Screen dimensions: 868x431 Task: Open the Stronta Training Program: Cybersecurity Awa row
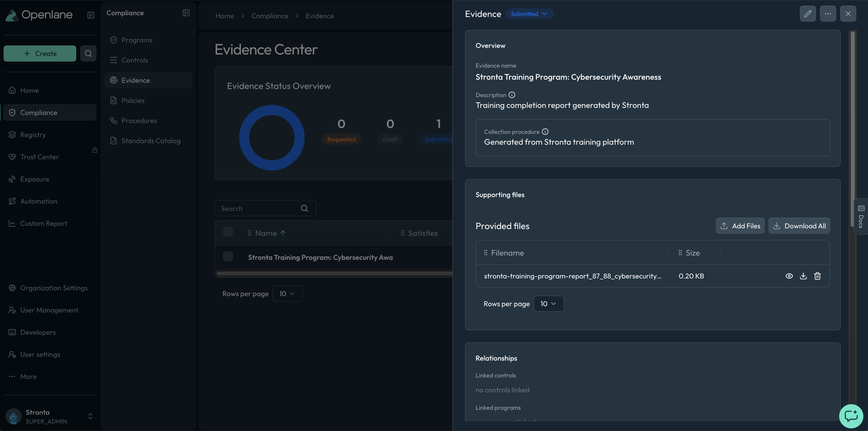tap(320, 257)
